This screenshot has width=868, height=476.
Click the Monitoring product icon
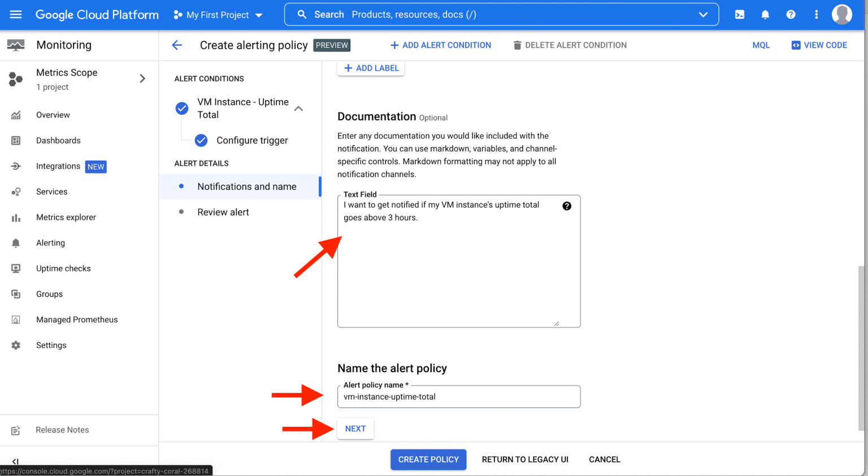[x=16, y=45]
